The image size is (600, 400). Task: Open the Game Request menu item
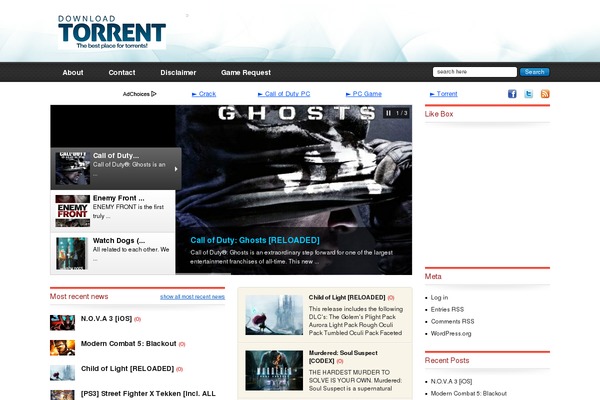[x=246, y=72]
